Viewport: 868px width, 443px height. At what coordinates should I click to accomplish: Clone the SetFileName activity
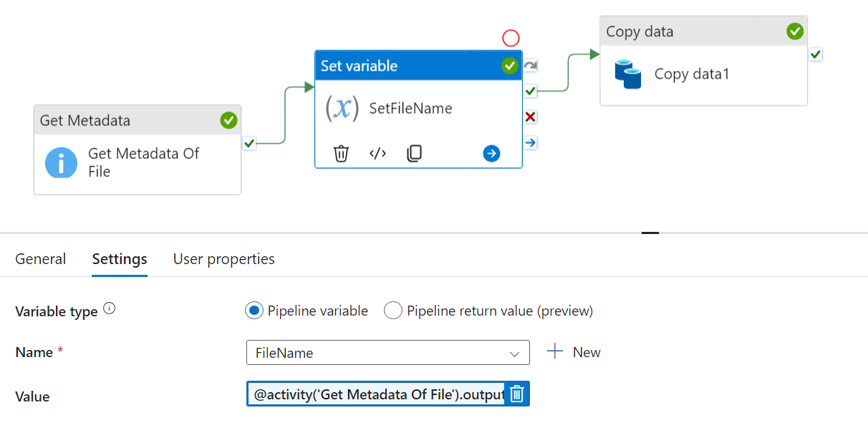(414, 153)
